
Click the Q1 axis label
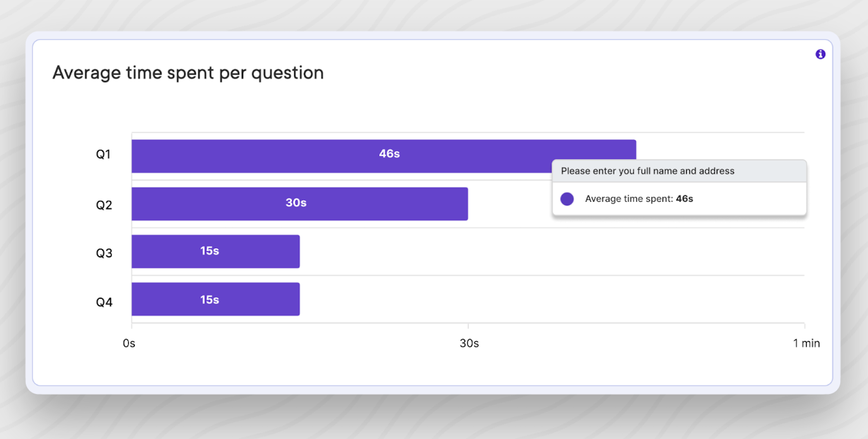point(103,154)
